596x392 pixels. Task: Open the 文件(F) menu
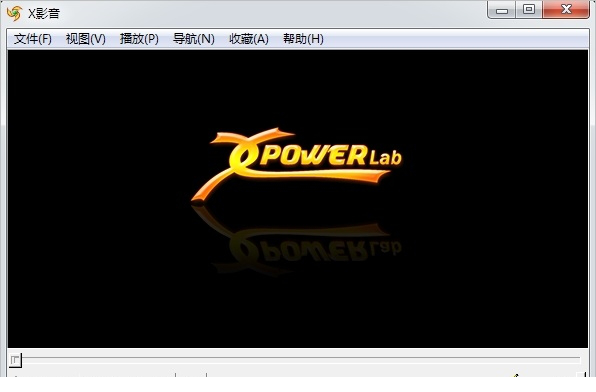(x=33, y=39)
